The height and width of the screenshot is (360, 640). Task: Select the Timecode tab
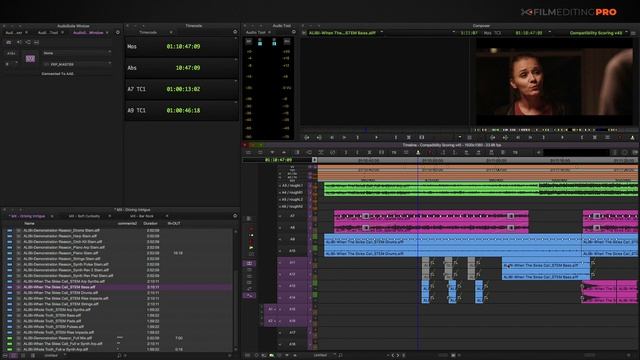[148, 32]
